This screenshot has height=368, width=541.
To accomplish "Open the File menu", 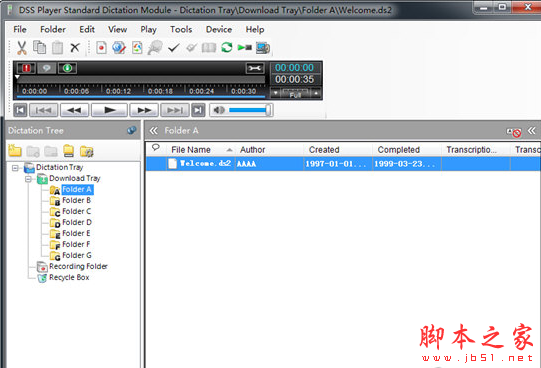I will point(20,30).
